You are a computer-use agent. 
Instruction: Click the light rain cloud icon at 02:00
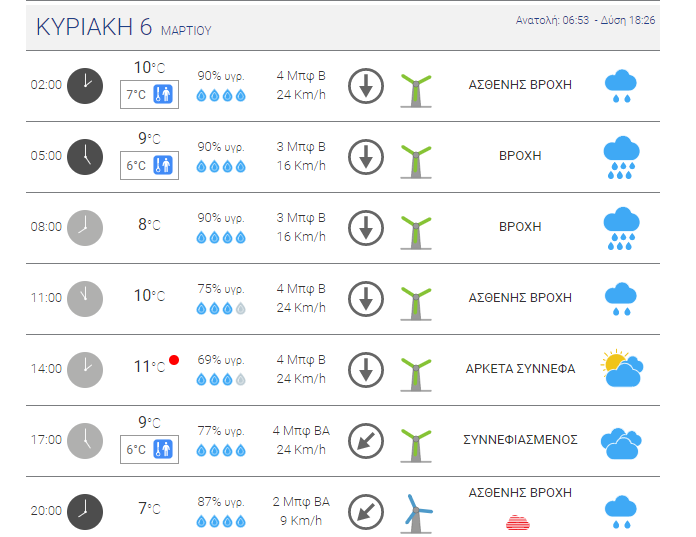[x=621, y=86]
